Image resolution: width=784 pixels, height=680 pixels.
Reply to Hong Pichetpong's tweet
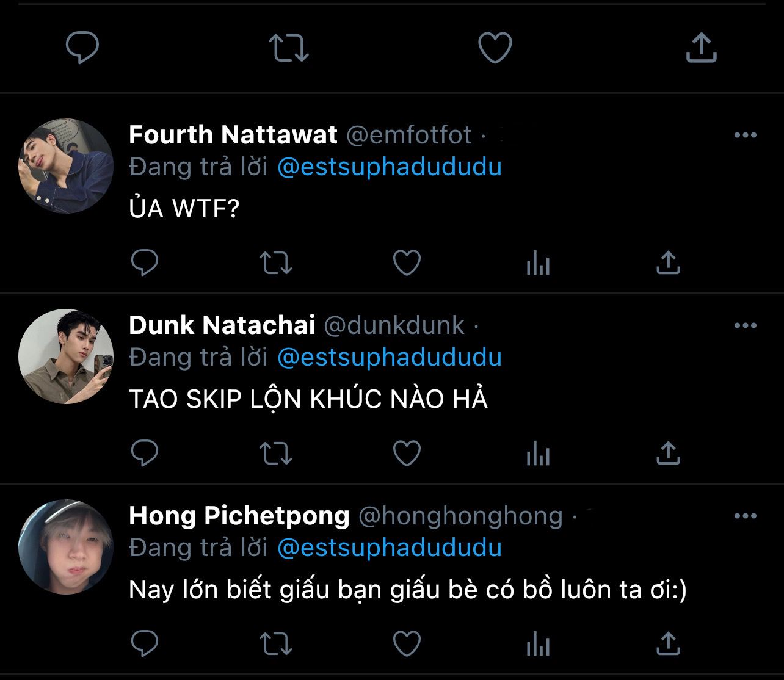click(x=145, y=644)
